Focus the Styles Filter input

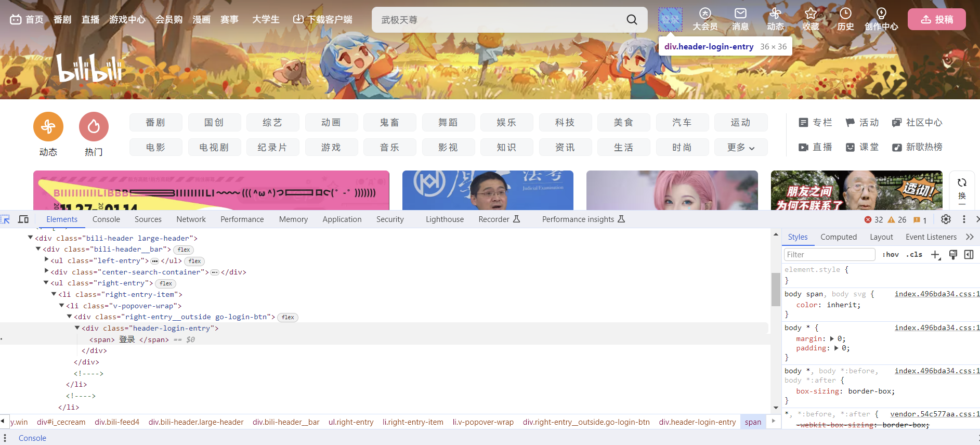point(829,255)
